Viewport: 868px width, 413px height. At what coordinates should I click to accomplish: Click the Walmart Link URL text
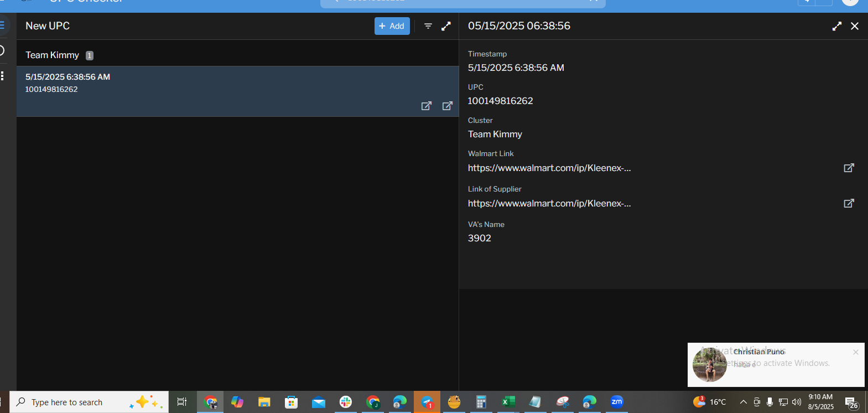[549, 168]
